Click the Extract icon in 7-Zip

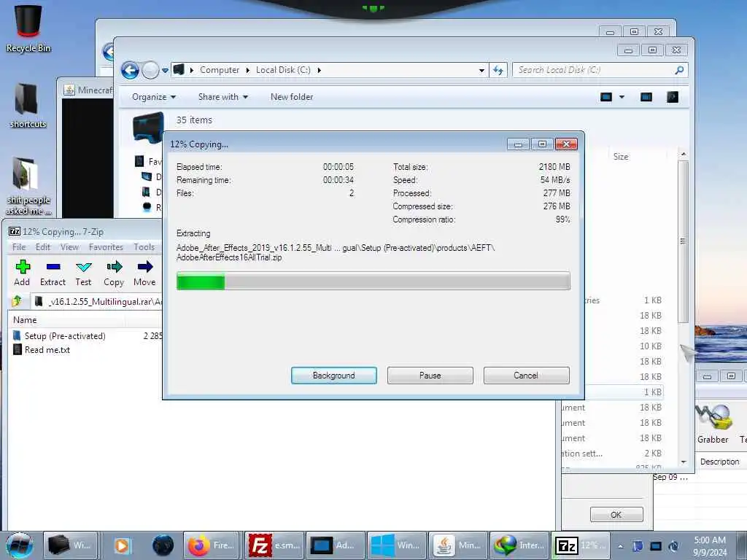point(53,273)
